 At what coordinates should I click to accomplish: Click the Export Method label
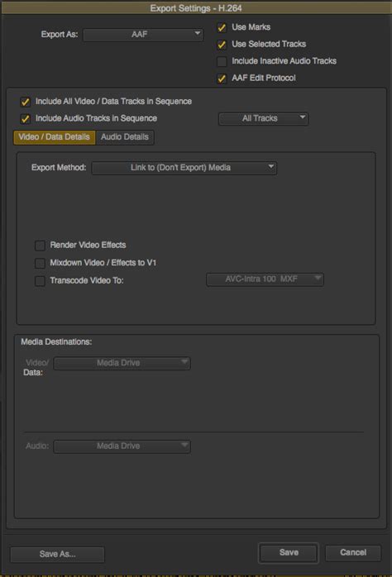[x=59, y=168]
